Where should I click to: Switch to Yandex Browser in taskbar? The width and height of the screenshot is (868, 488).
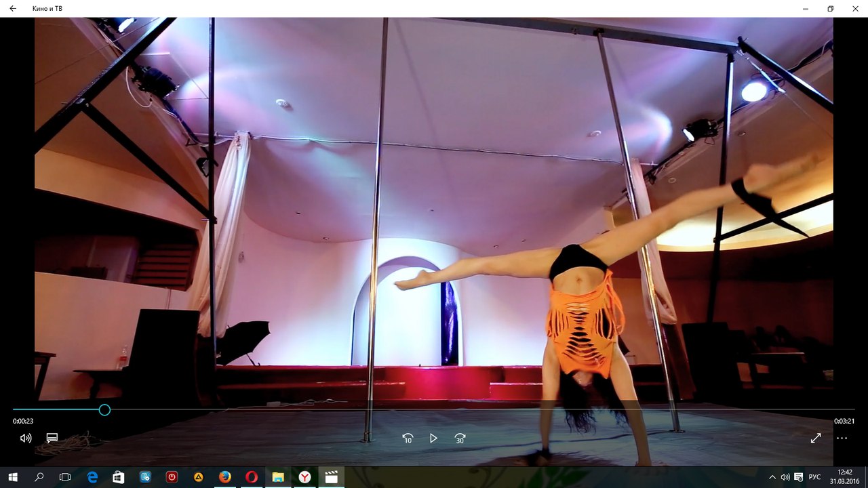tap(305, 477)
